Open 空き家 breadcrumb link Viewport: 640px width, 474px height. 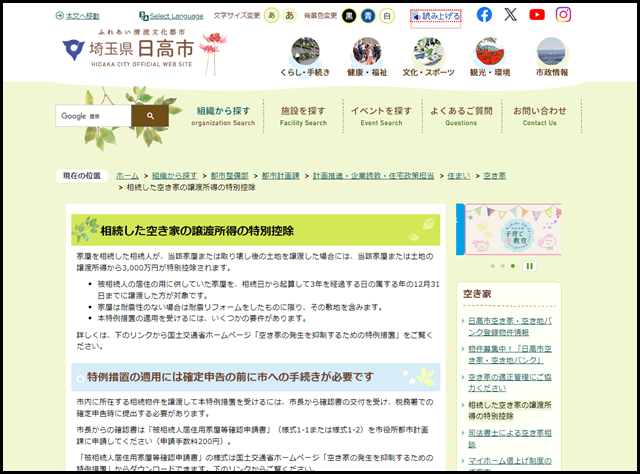tap(494, 176)
